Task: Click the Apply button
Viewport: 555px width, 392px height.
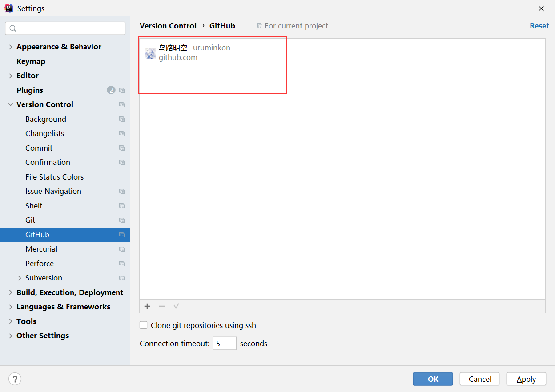Action: click(526, 379)
